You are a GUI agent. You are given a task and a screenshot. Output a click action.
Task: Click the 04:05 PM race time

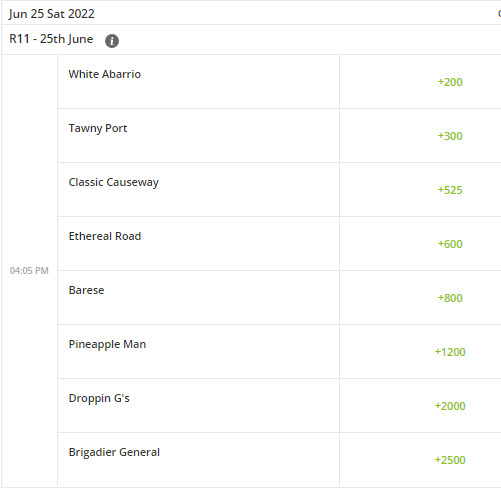(29, 271)
